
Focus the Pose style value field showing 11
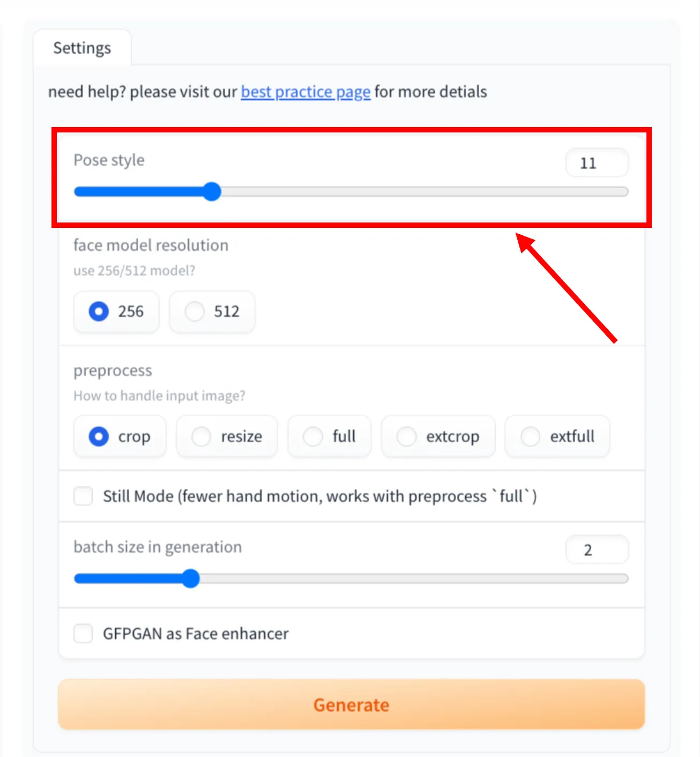[x=597, y=162]
